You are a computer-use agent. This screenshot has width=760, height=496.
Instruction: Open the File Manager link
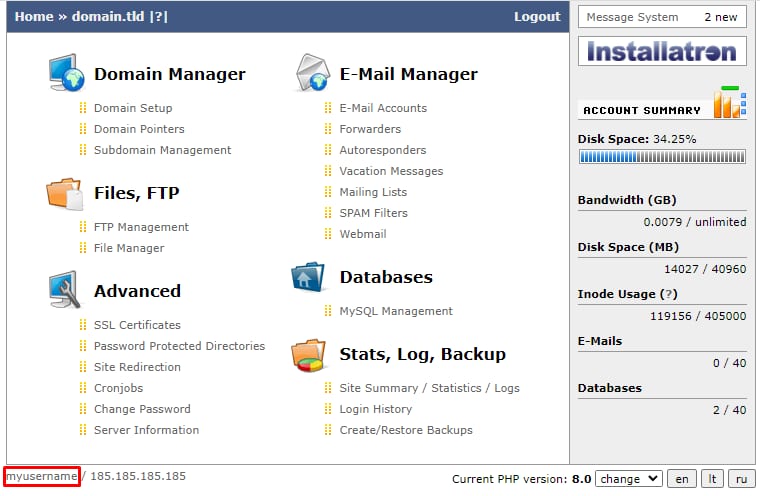pyautogui.click(x=129, y=248)
